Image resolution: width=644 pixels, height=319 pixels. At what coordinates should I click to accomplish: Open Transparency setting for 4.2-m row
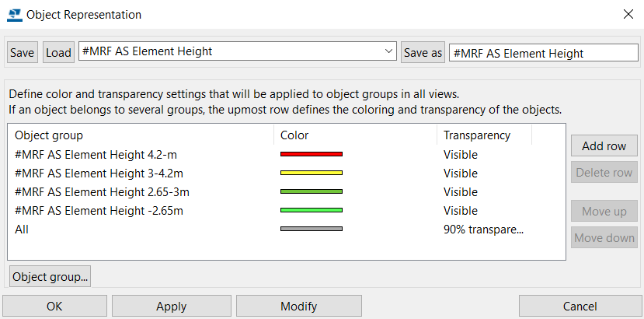pyautogui.click(x=461, y=155)
